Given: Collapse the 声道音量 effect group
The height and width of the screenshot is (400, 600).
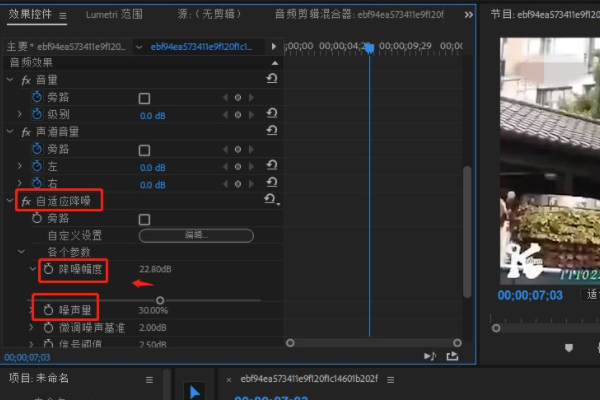Looking at the screenshot, I should 10,131.
